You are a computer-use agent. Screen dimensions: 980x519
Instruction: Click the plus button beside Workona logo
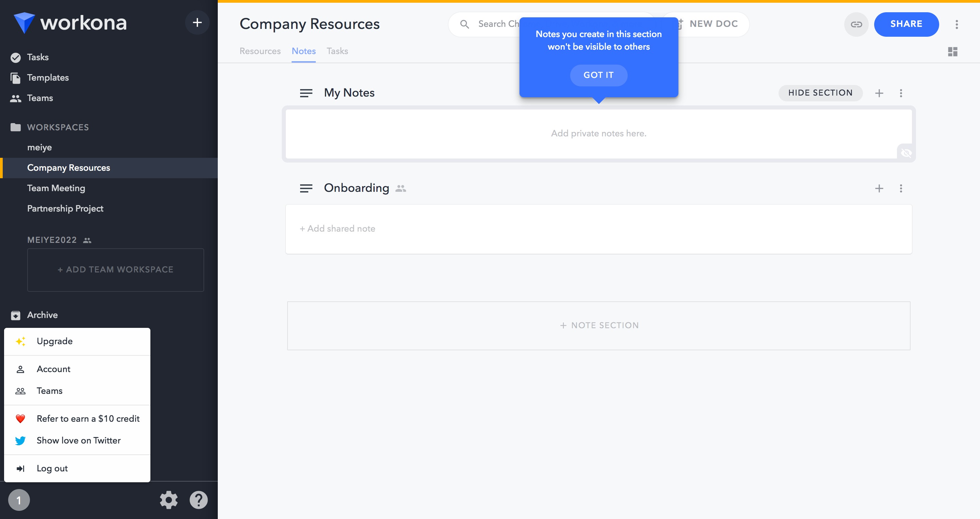[197, 22]
